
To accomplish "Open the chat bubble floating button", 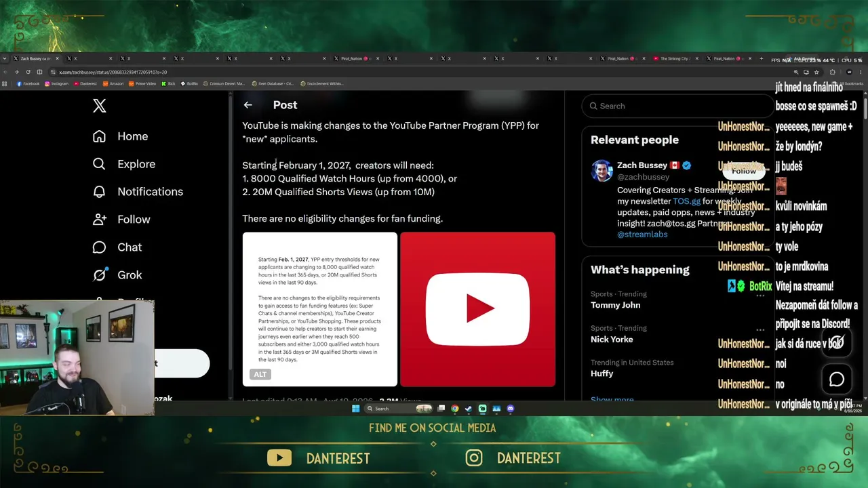I will pos(837,380).
